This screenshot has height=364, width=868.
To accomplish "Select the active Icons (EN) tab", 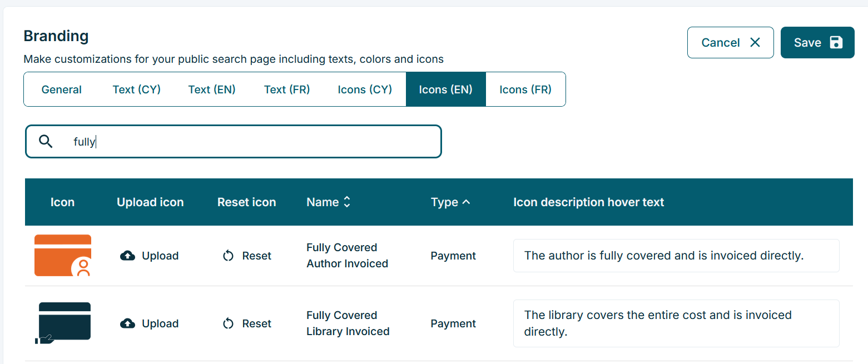I will [445, 89].
